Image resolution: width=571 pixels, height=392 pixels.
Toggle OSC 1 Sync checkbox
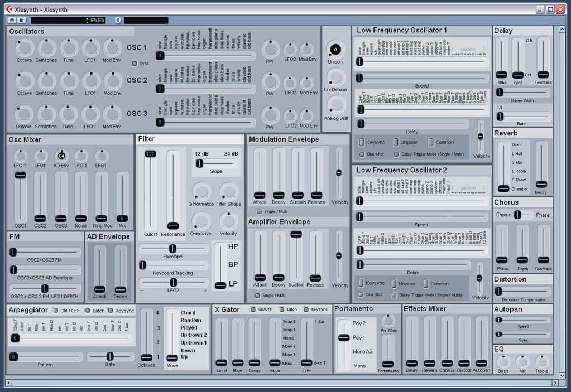click(x=134, y=64)
